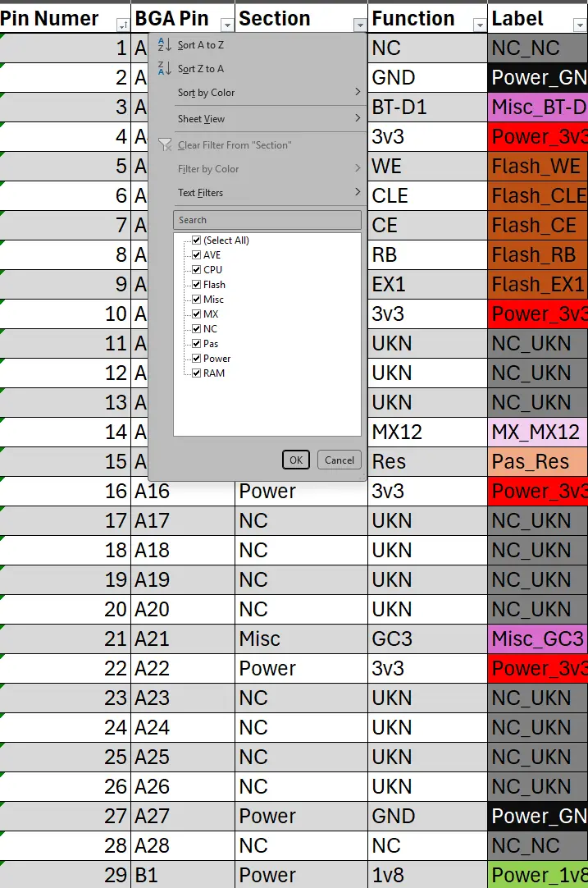Open the Function column filter dropdown
This screenshot has width=588, height=888.
click(x=480, y=25)
